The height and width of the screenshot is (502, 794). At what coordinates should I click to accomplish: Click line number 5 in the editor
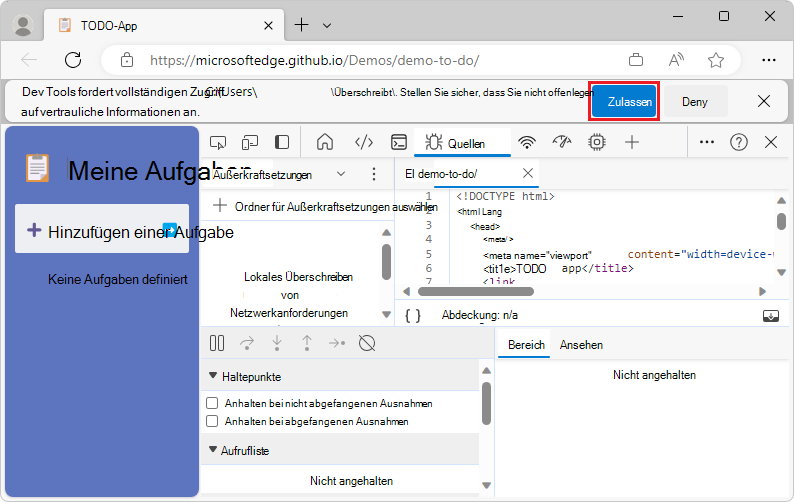[429, 254]
